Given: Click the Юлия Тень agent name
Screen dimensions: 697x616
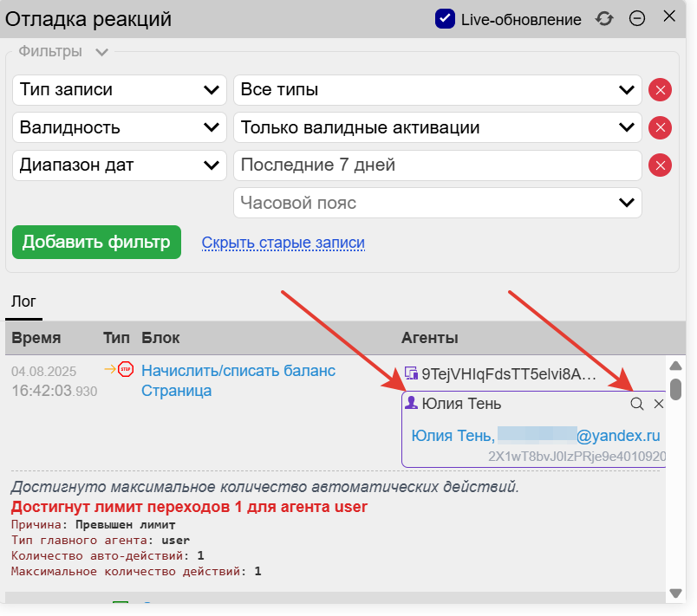Looking at the screenshot, I should (x=461, y=404).
